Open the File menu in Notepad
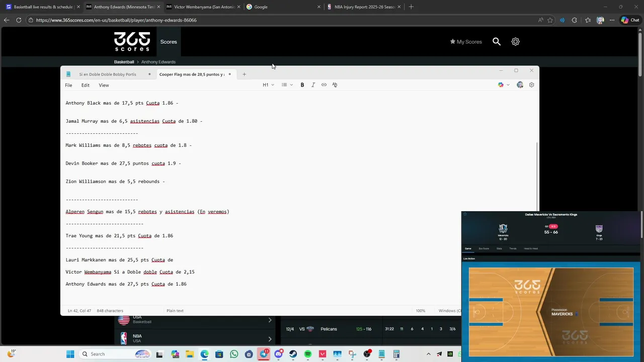The width and height of the screenshot is (644, 362). [68, 85]
